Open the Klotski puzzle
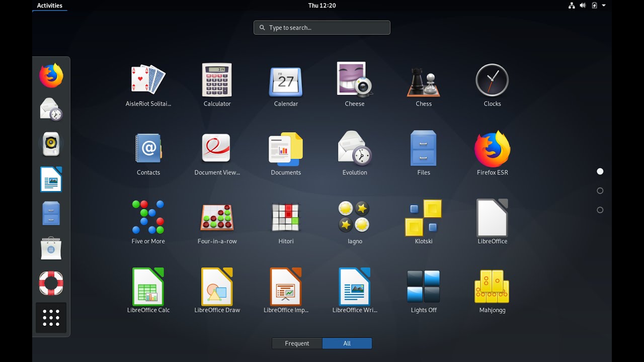This screenshot has height=362, width=644. pyautogui.click(x=424, y=218)
